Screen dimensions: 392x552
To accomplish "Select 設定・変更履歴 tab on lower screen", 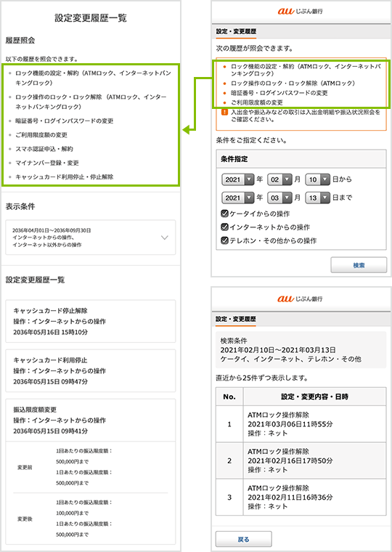I will [x=236, y=320].
